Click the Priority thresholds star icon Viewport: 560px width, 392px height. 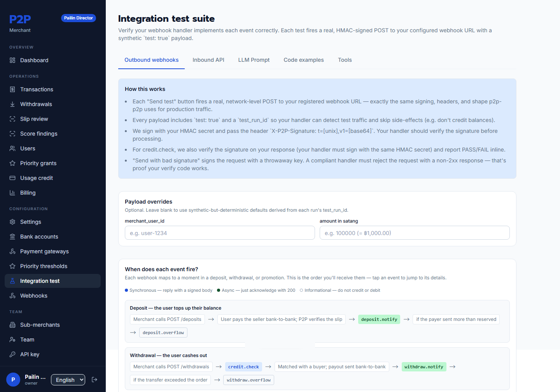click(12, 266)
